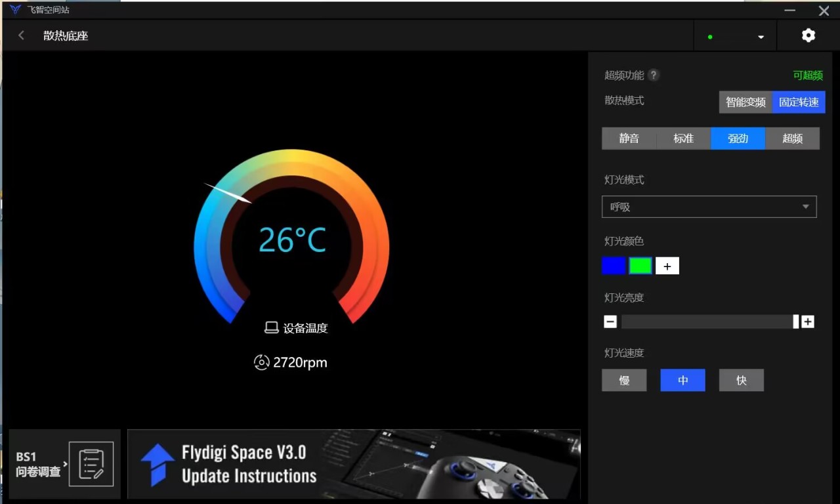Add a new light color with plus swatch
The width and height of the screenshot is (840, 504).
click(x=667, y=266)
